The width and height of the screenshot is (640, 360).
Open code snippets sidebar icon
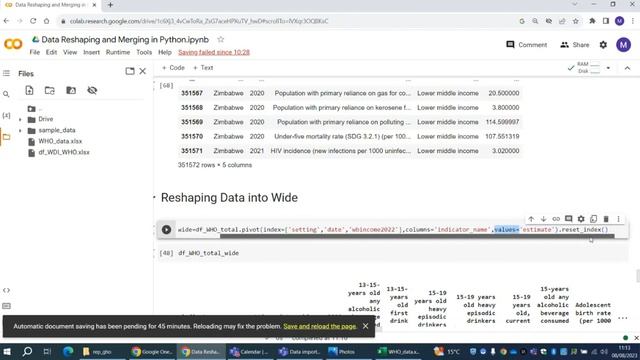[x=6, y=290]
